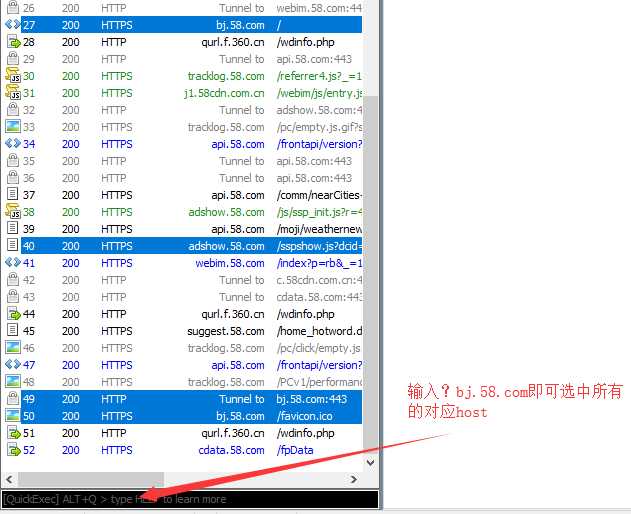Click the redirect icon of session 44
This screenshot has width=631, height=514.
coord(14,314)
